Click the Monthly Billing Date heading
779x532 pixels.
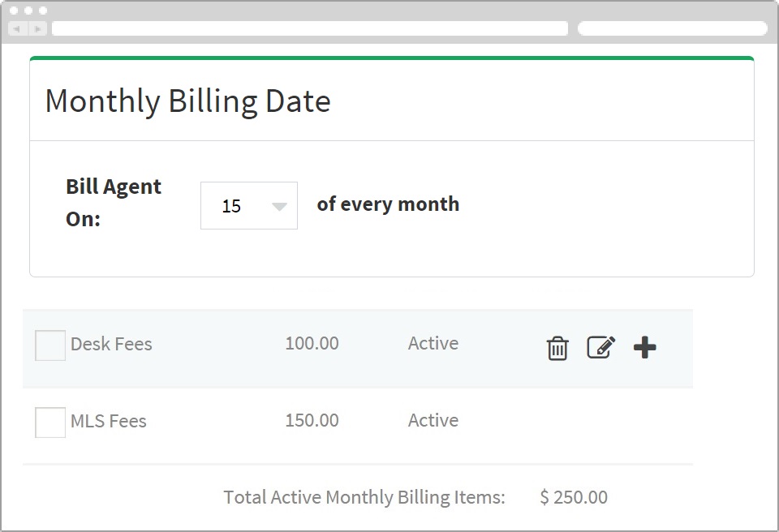click(x=187, y=101)
